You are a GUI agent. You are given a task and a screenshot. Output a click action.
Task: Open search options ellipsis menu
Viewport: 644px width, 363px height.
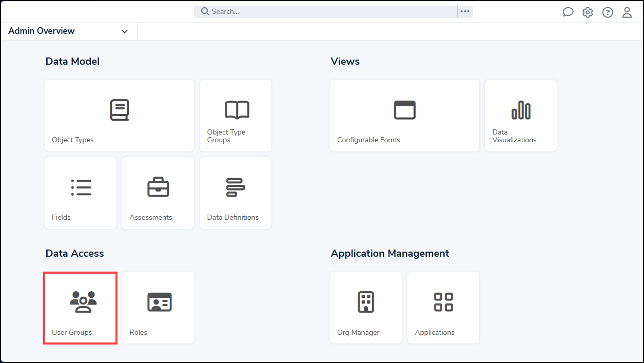(465, 12)
